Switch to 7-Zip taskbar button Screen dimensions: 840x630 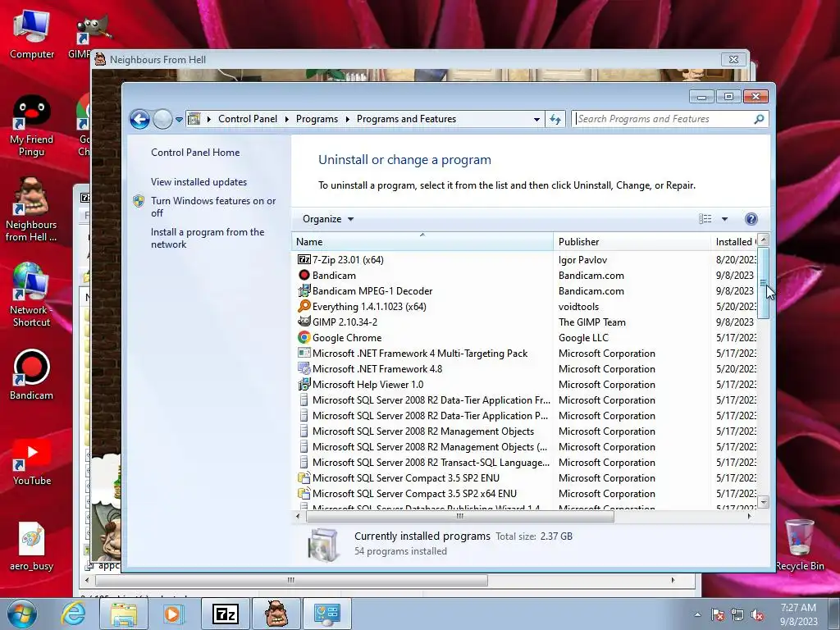pyautogui.click(x=226, y=614)
